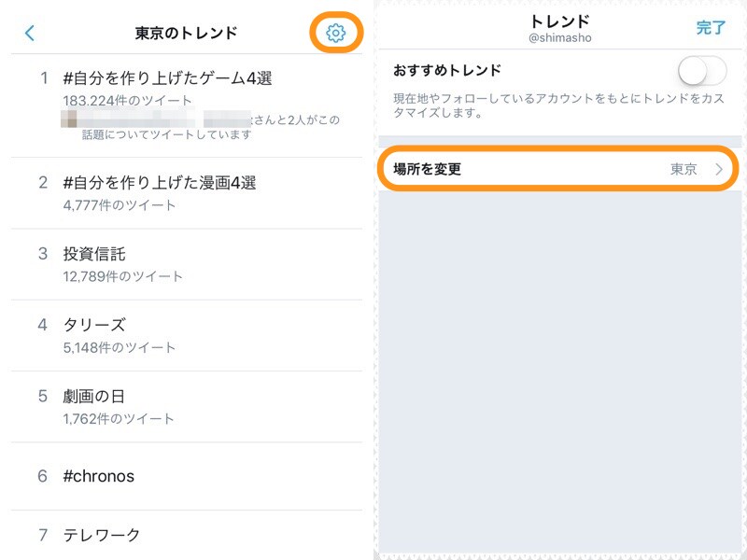This screenshot has width=747, height=560.
Task: Select the テレワーク trend
Action: click(102, 535)
